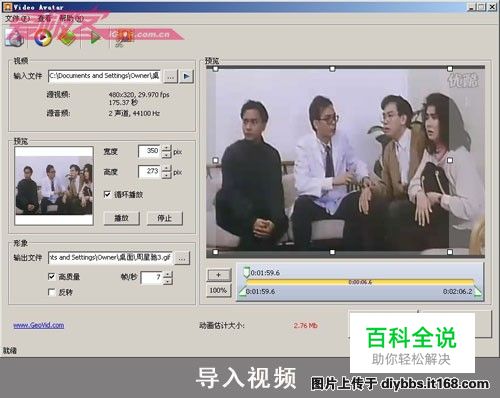Open the 文件 menu
Screen dimensions: 500x398
point(17,19)
